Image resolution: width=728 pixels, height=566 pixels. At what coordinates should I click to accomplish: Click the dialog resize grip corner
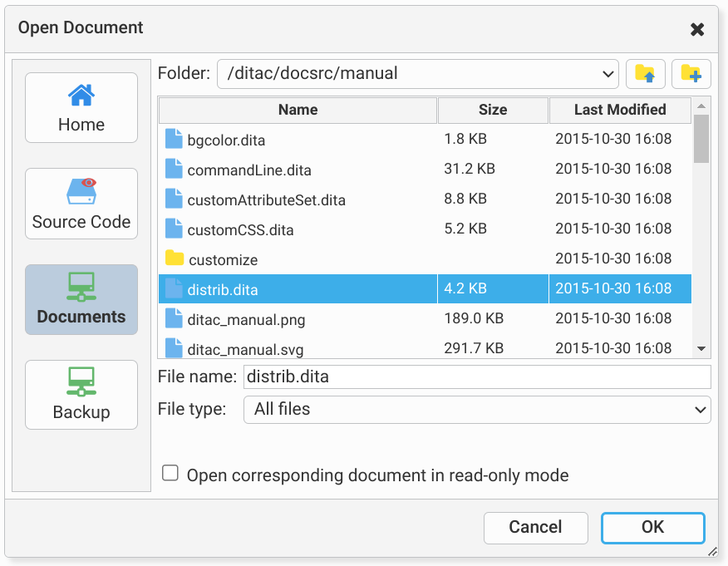713,552
